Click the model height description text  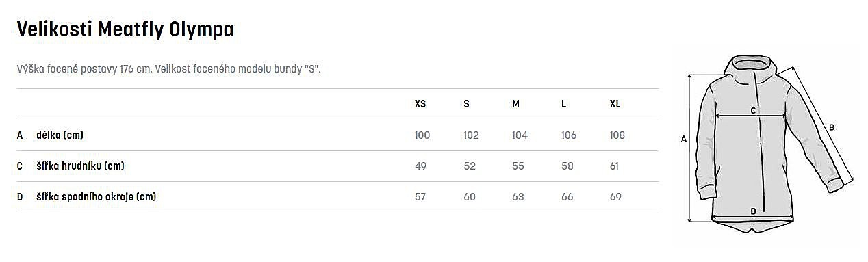click(168, 70)
